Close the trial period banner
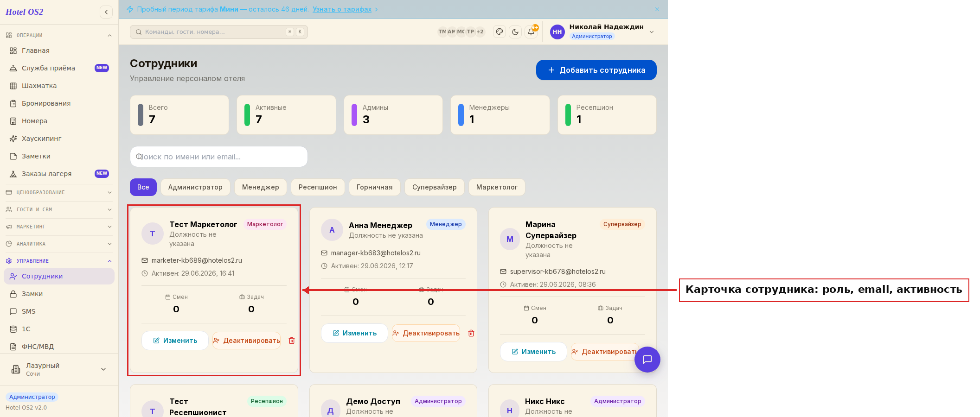The width and height of the screenshot is (980, 417). click(x=657, y=9)
